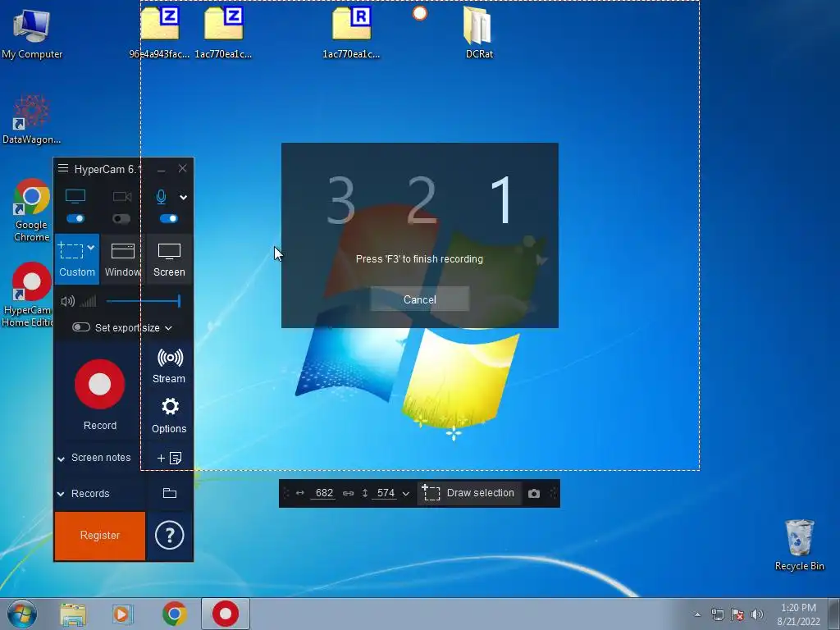
Task: Open the Recycle Bin
Action: [x=799, y=545]
